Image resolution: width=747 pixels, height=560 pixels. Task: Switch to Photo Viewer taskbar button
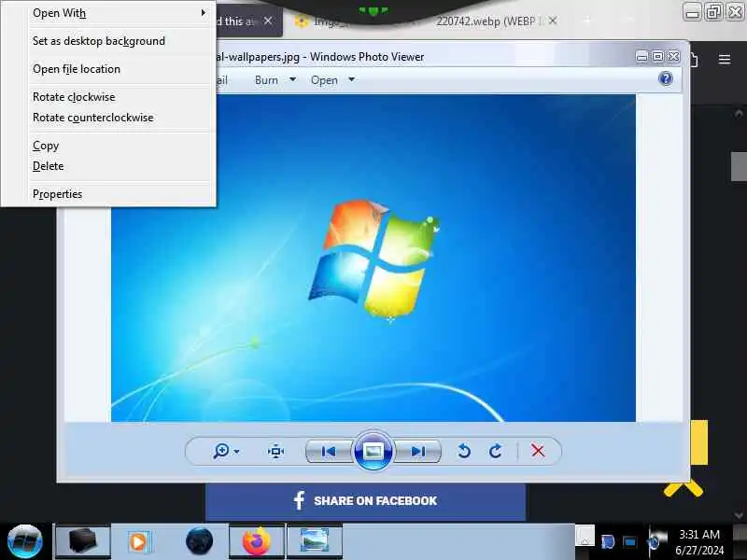pos(315,541)
